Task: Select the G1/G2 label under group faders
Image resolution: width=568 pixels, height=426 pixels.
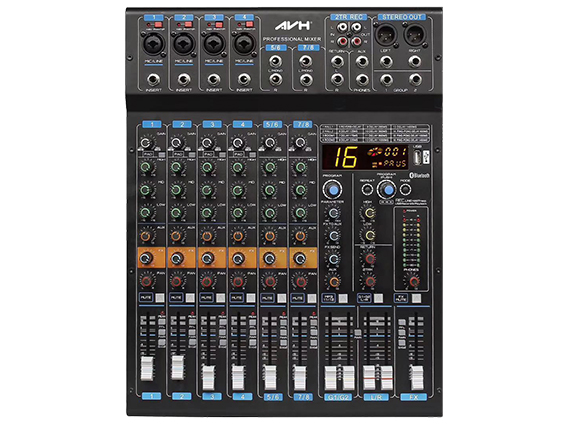Action: pyautogui.click(x=338, y=397)
